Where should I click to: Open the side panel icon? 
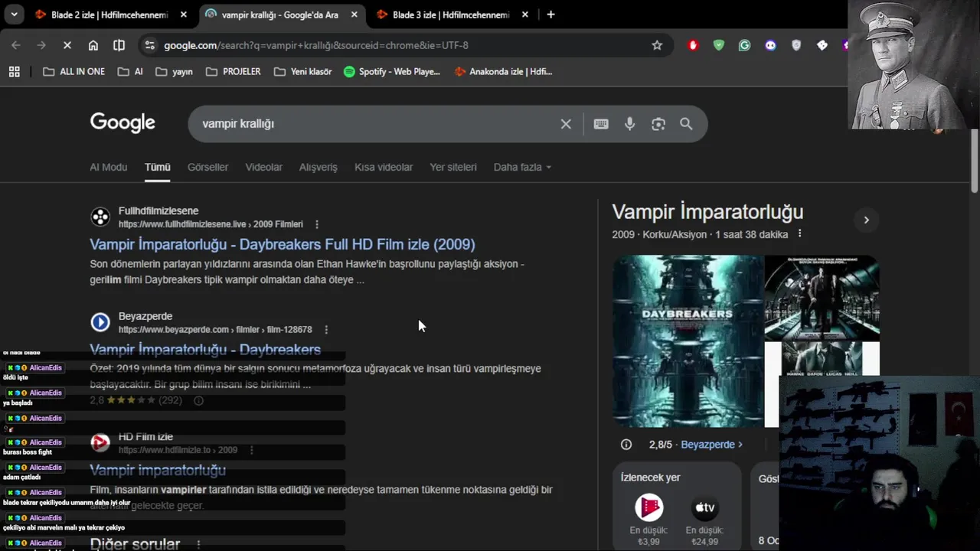[119, 45]
